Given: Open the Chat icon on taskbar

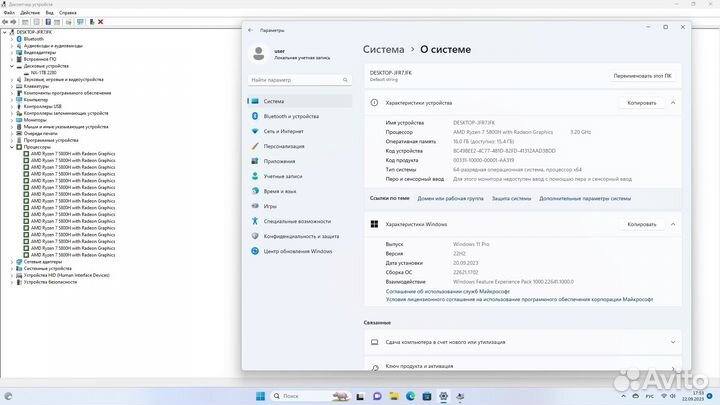Looking at the screenshot, I should point(377,396).
